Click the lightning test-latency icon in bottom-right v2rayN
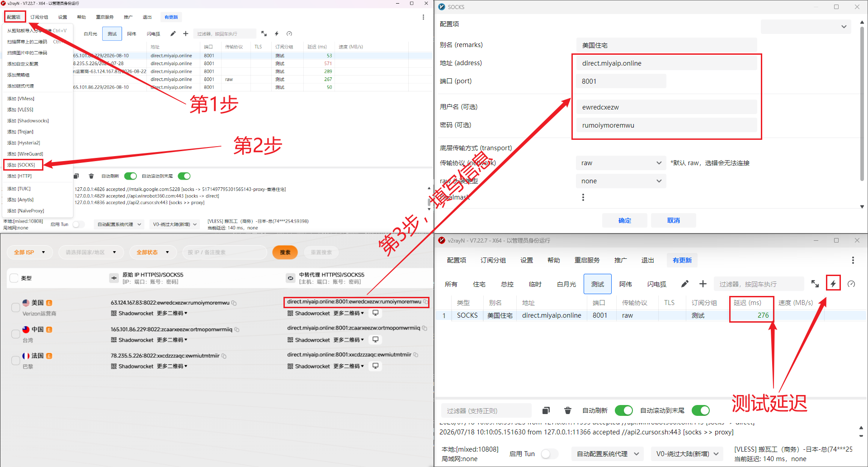 click(x=833, y=284)
